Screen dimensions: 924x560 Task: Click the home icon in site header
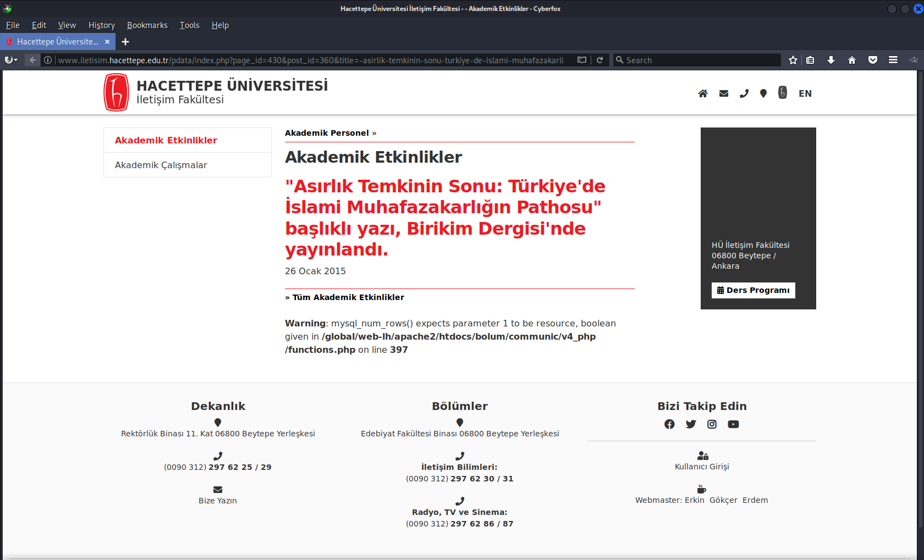[x=703, y=93]
